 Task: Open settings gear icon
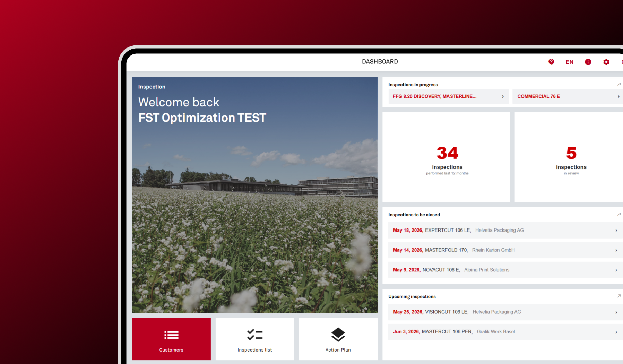606,62
